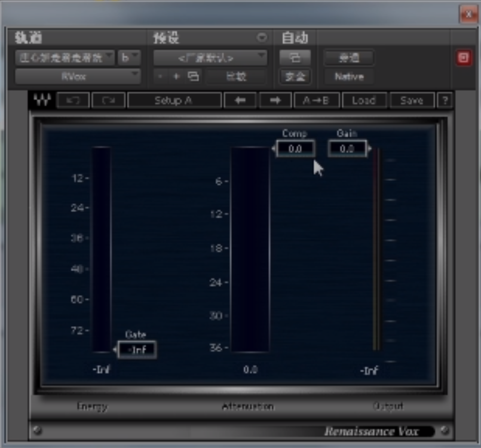This screenshot has width=481, height=448.
Task: Go to next preset with right arrow
Action: (x=275, y=100)
